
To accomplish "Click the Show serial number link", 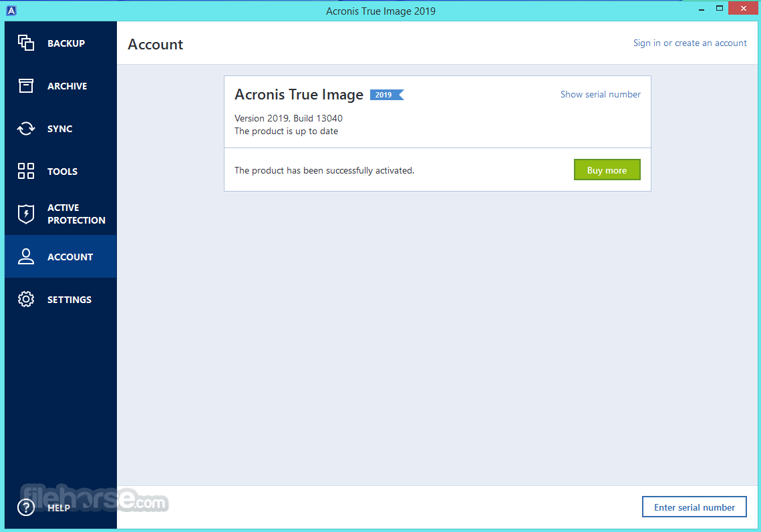I will click(601, 94).
